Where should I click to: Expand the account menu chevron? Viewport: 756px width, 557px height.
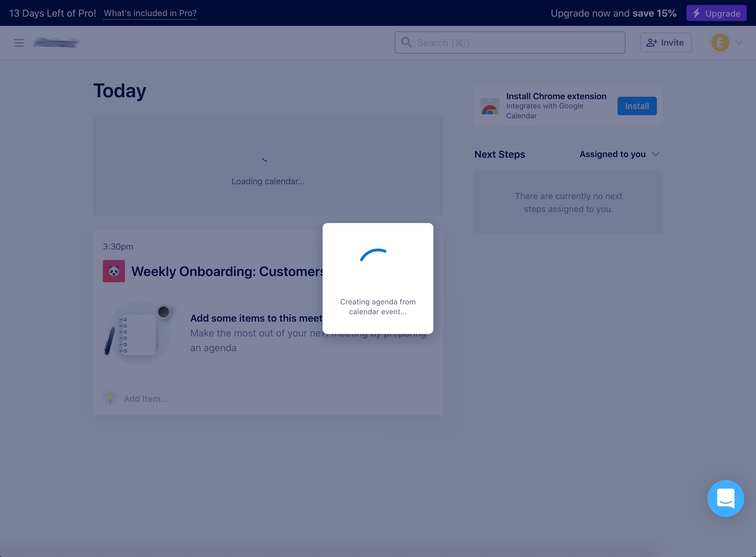739,43
